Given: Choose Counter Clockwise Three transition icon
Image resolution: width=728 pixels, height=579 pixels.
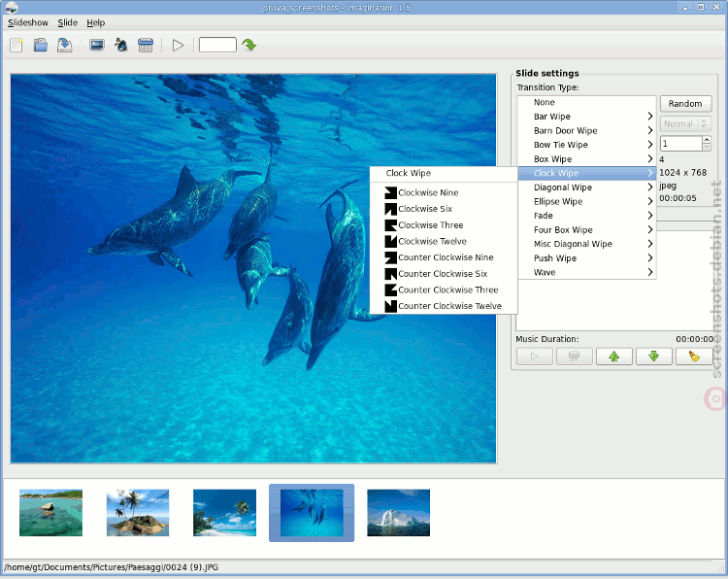Looking at the screenshot, I should pyautogui.click(x=391, y=289).
